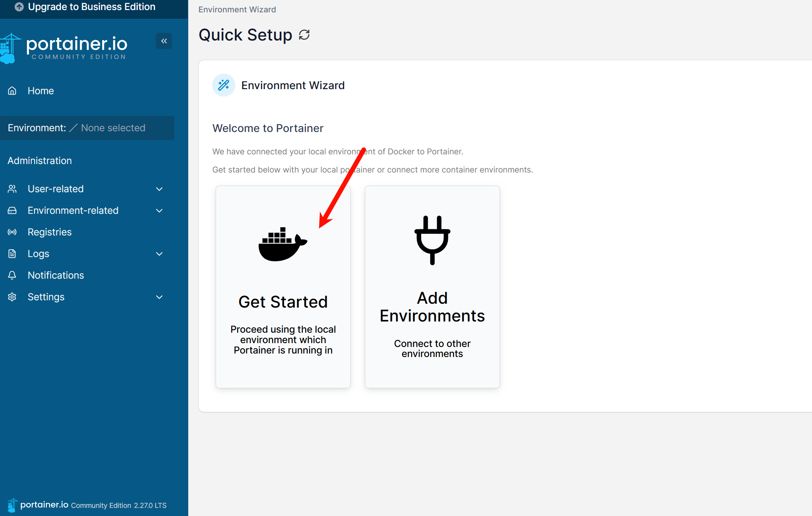The height and width of the screenshot is (516, 812).
Task: Click the Settings gear icon
Action: (12, 297)
